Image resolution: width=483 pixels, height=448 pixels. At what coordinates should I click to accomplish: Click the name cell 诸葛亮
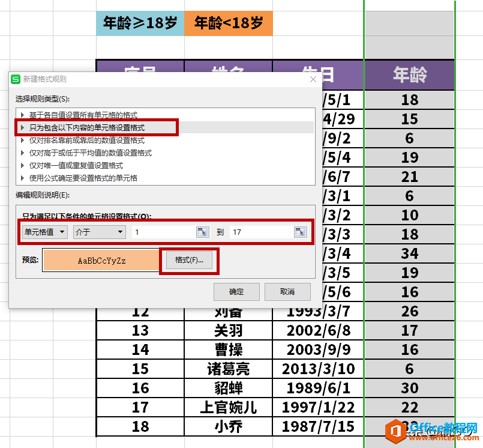tap(229, 369)
